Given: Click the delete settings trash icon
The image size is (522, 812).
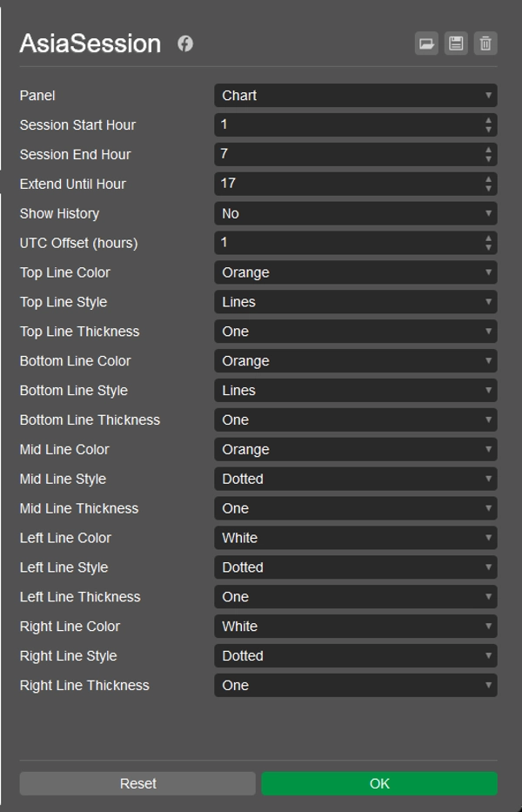Looking at the screenshot, I should [485, 44].
